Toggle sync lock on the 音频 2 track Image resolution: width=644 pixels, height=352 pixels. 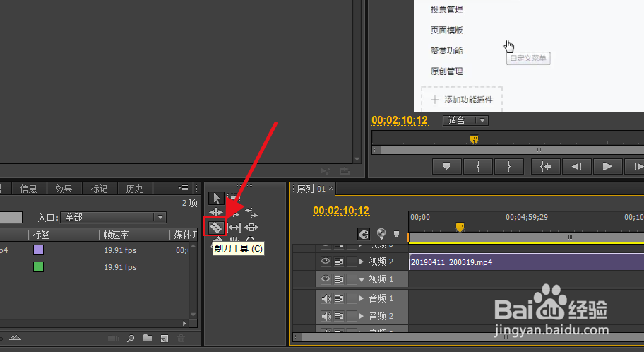tap(339, 316)
